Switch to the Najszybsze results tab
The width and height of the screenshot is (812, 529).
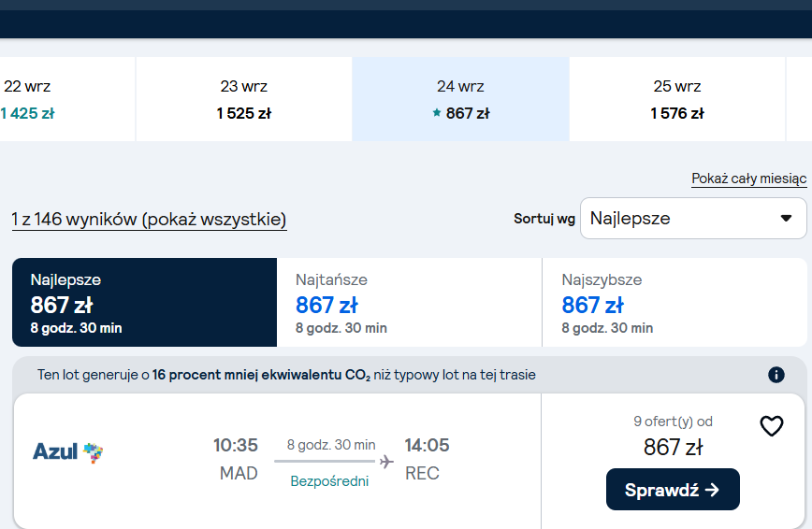click(x=674, y=302)
